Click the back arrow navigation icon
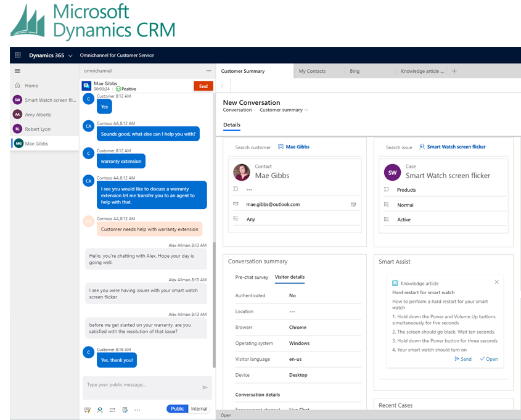521x420 pixels. pos(223,86)
